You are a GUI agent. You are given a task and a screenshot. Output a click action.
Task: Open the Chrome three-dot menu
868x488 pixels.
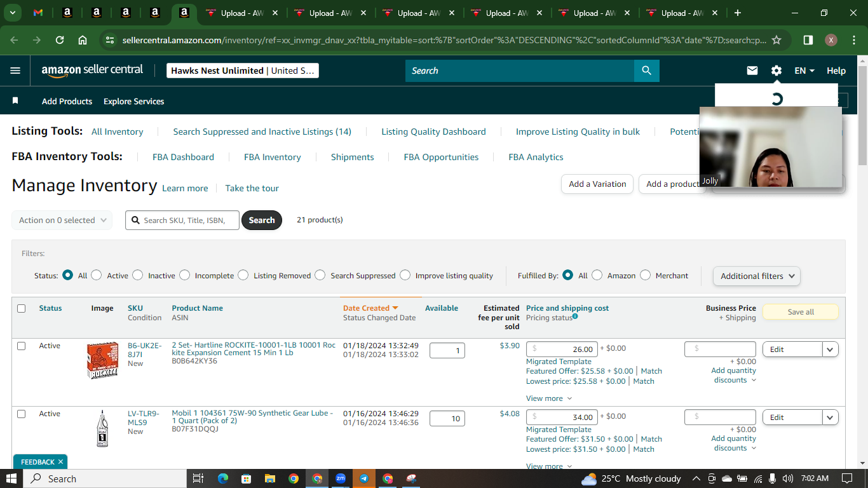point(853,40)
